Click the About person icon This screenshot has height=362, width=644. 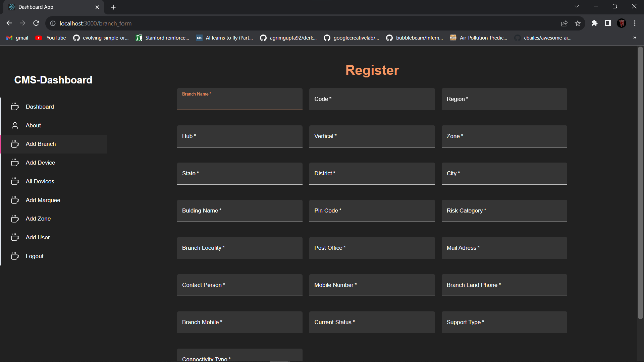pyautogui.click(x=15, y=125)
